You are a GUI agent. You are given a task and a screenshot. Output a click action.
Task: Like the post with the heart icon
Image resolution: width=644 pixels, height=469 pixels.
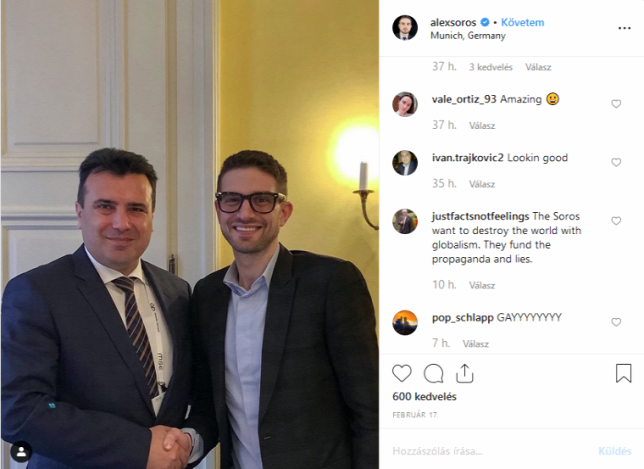click(x=402, y=373)
